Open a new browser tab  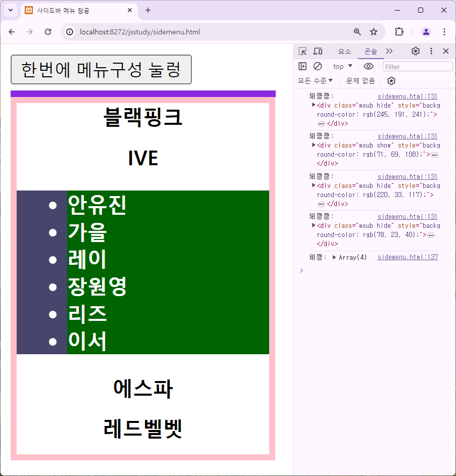pos(148,10)
